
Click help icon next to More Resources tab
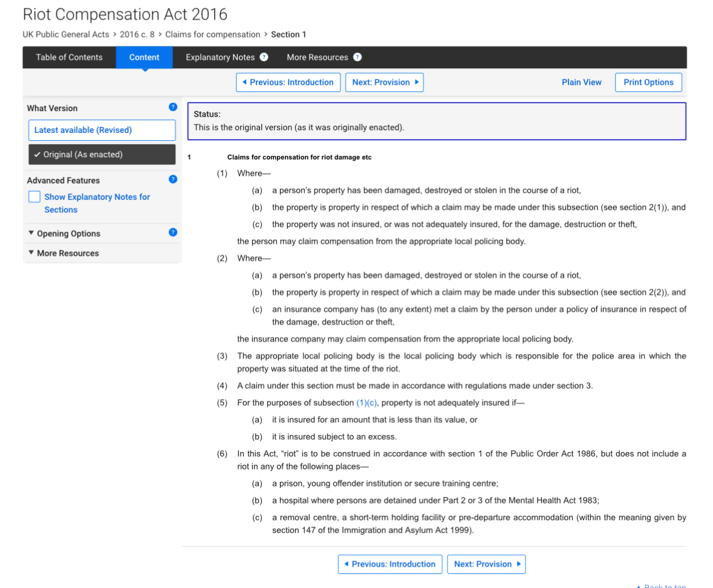pos(357,57)
